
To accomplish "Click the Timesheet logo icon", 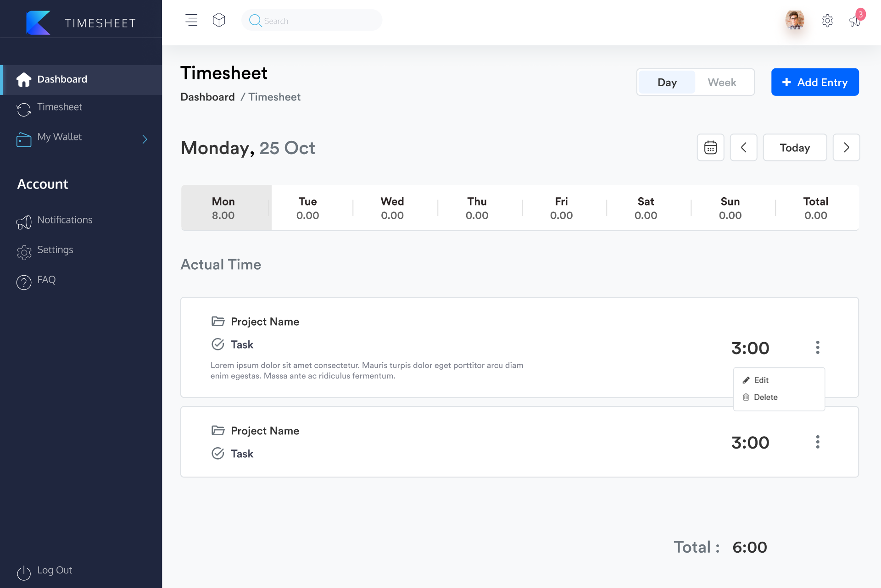I will [x=39, y=22].
